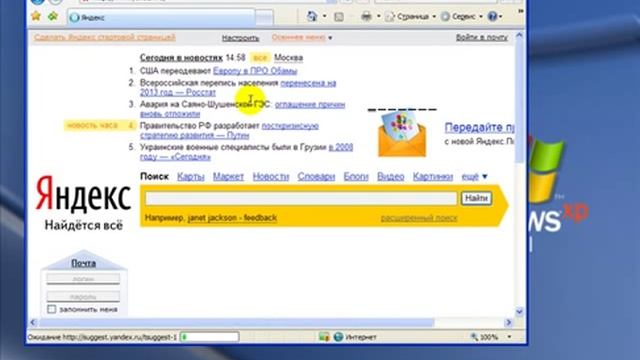
Task: Click the все news filter
Action: tap(260, 58)
